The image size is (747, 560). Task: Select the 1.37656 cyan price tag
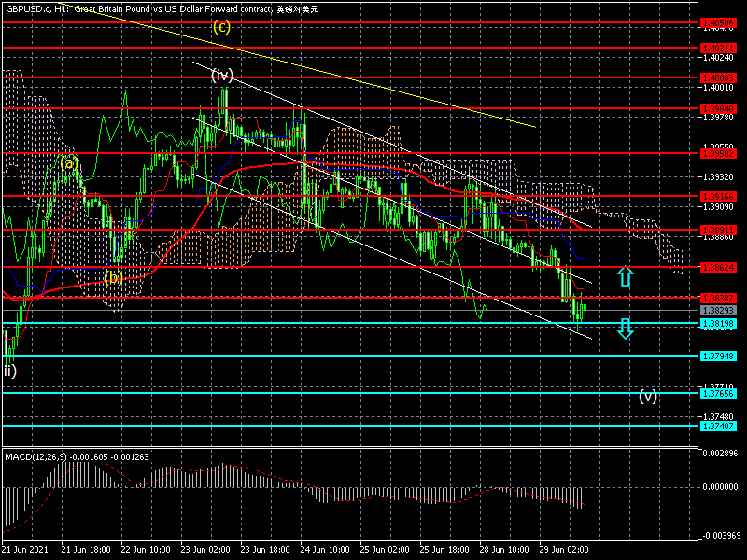pyautogui.click(x=718, y=393)
